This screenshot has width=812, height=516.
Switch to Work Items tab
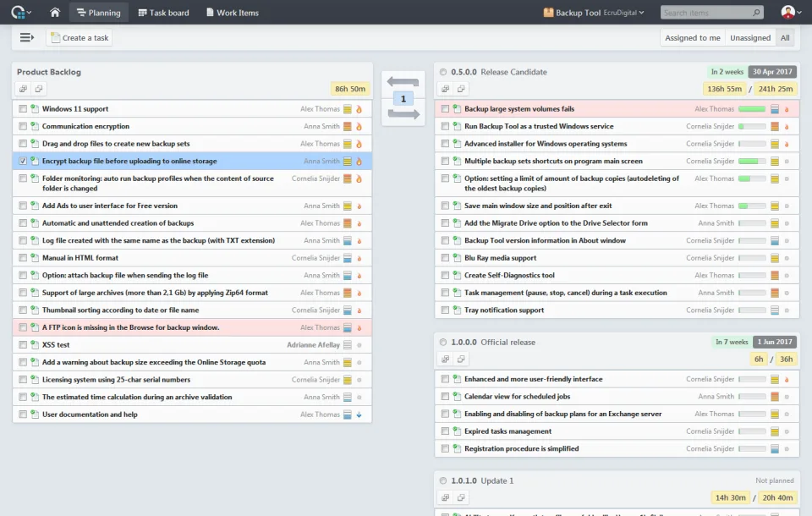233,13
